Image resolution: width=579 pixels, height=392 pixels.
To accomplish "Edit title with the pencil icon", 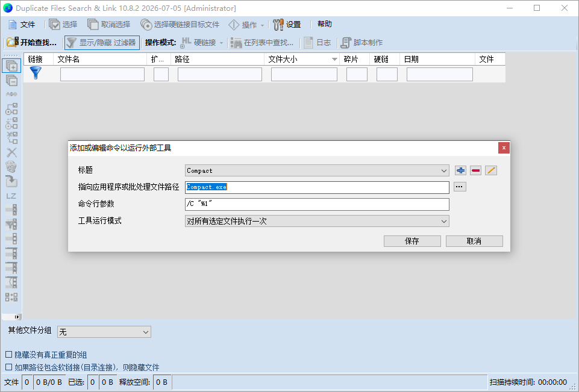I will (491, 170).
